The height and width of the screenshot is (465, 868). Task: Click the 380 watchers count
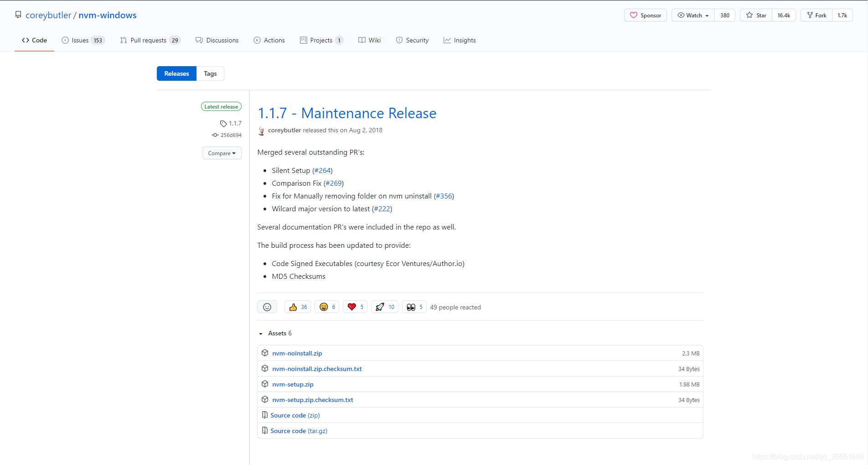pos(725,15)
